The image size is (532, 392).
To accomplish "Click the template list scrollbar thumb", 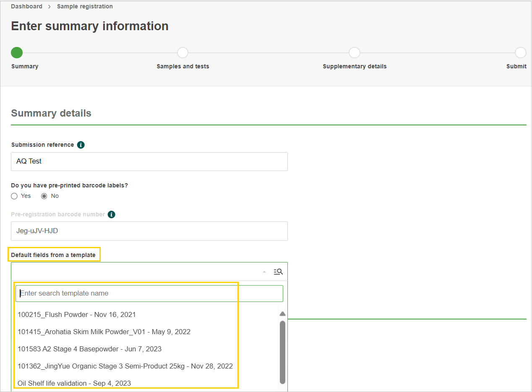I will tap(282, 352).
